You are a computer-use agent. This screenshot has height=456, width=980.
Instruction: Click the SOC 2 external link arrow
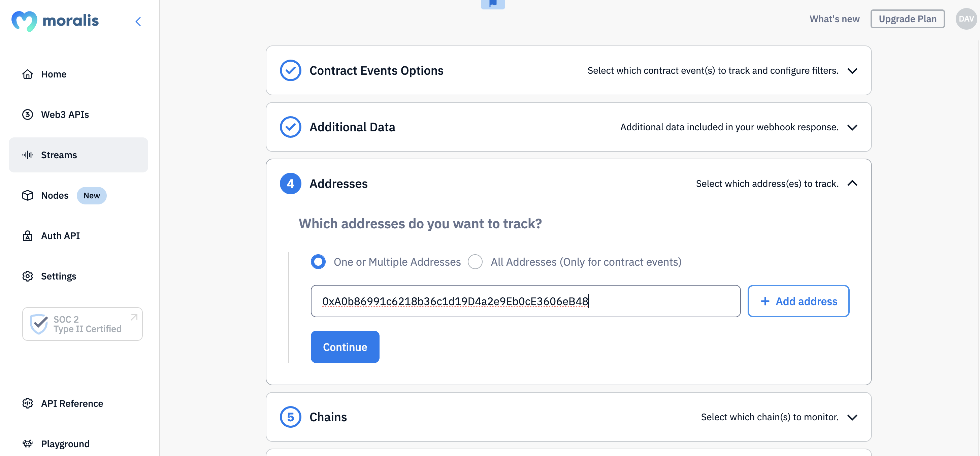point(134,317)
